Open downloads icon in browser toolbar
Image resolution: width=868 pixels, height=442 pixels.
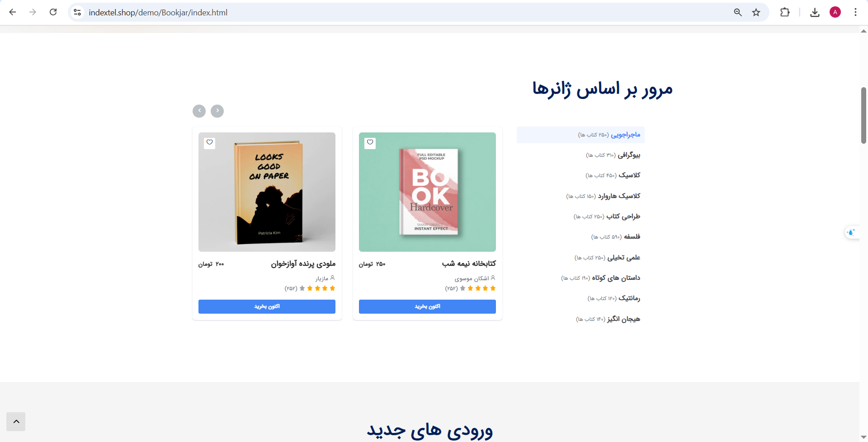coord(815,12)
